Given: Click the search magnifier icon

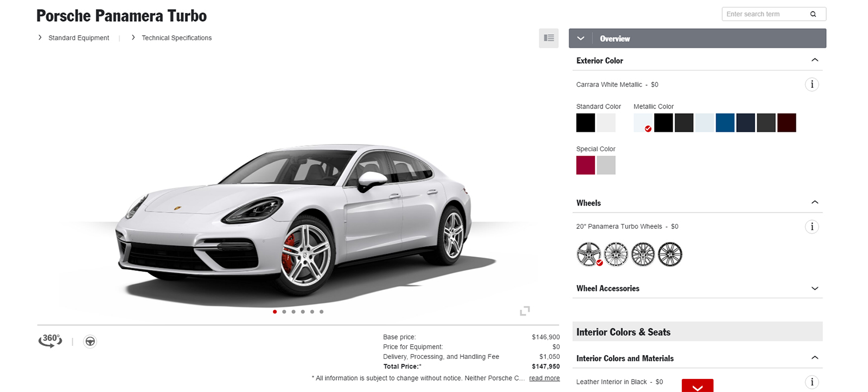Looking at the screenshot, I should [x=813, y=14].
